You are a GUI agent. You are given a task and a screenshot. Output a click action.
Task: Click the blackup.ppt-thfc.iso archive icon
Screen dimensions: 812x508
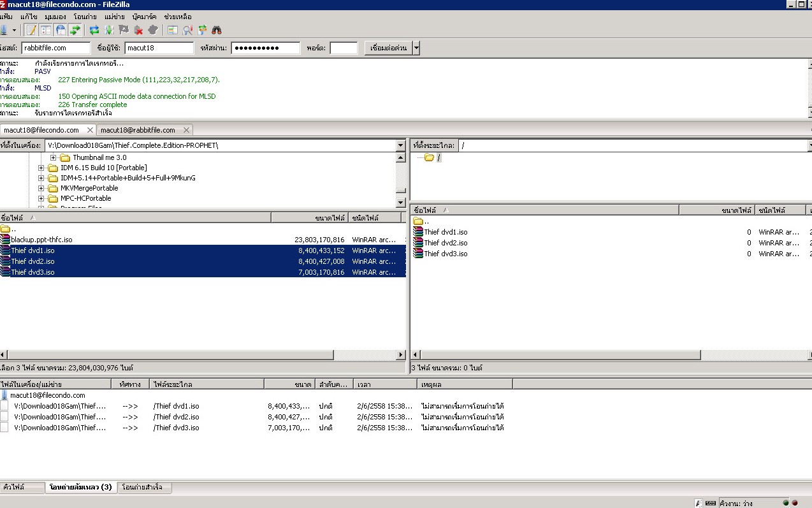[5, 240]
